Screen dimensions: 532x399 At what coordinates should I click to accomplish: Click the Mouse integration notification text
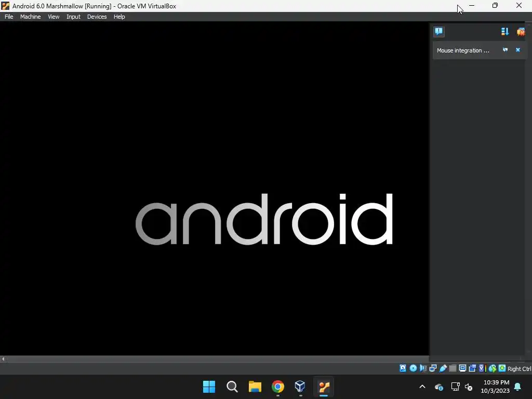pos(463,50)
